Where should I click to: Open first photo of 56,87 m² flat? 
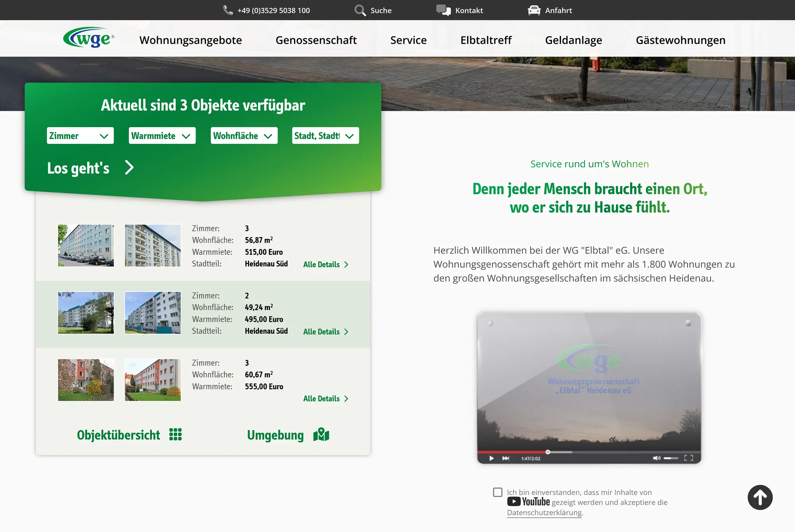click(x=86, y=245)
